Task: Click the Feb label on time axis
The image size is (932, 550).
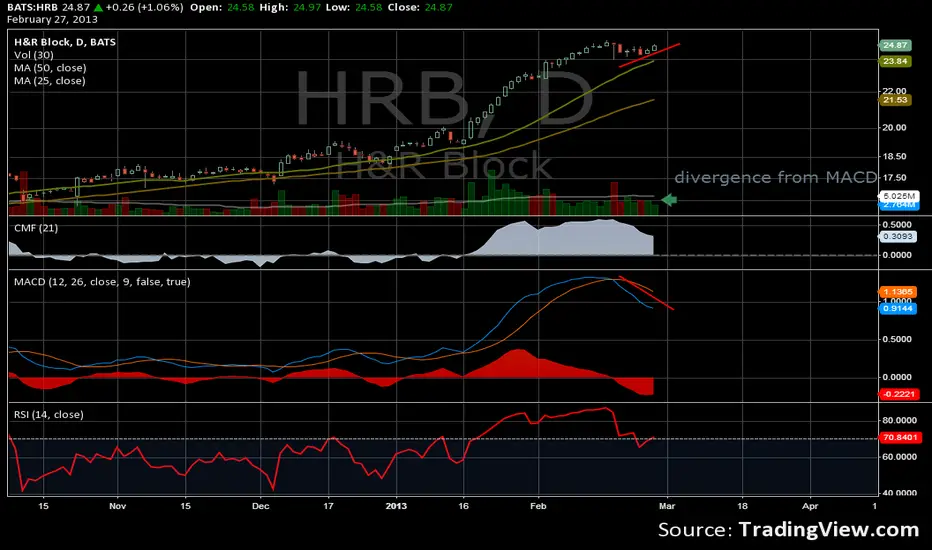Action: [x=538, y=506]
